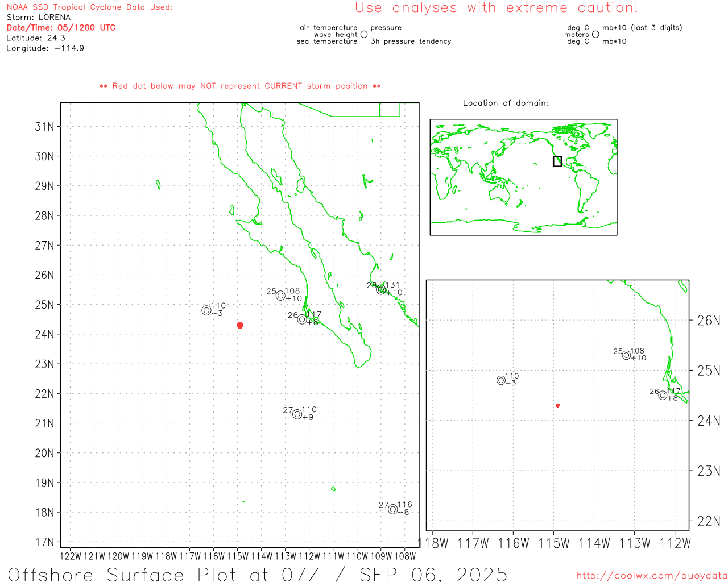Click the units legend circle beside meters
The image size is (728, 582).
(x=595, y=34)
